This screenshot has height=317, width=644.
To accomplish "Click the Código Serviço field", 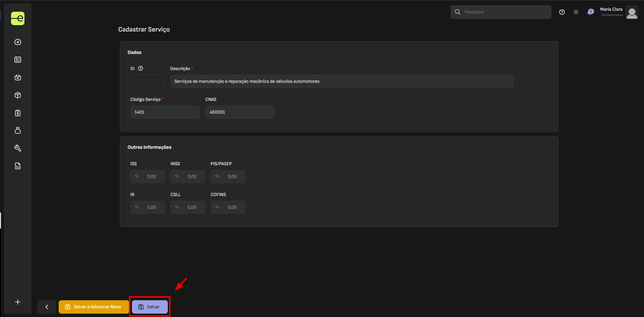I will [x=165, y=112].
